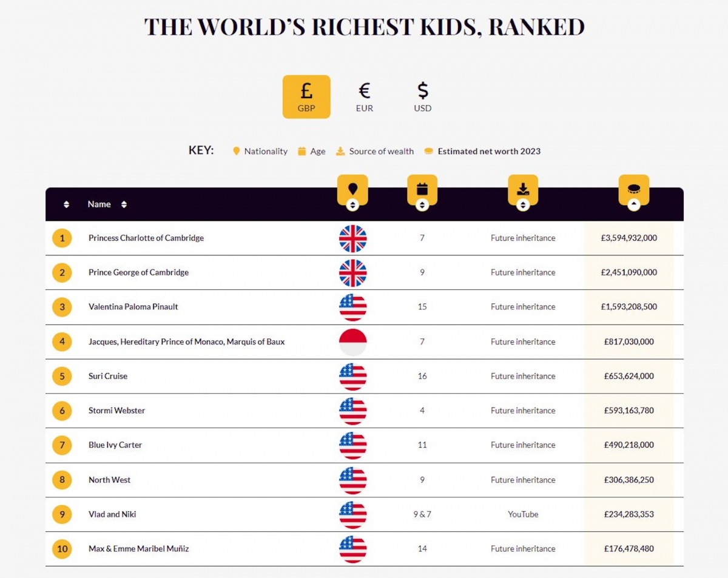Switch currency to GBP

(306, 97)
